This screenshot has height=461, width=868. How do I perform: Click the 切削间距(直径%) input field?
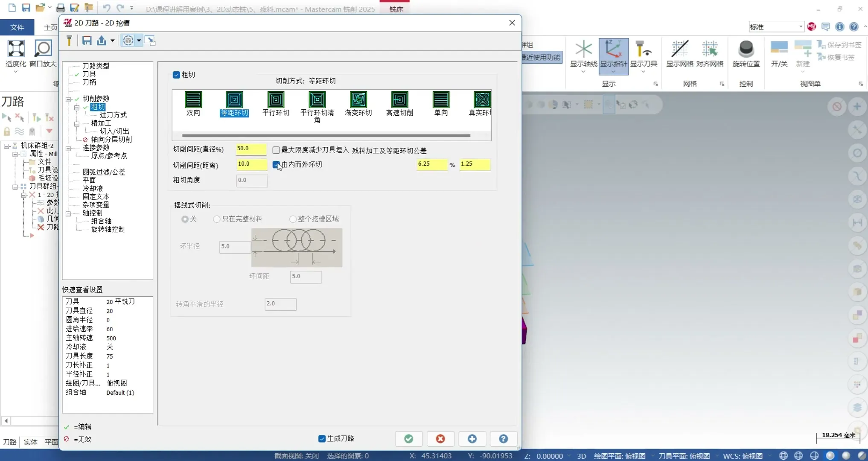(x=250, y=149)
